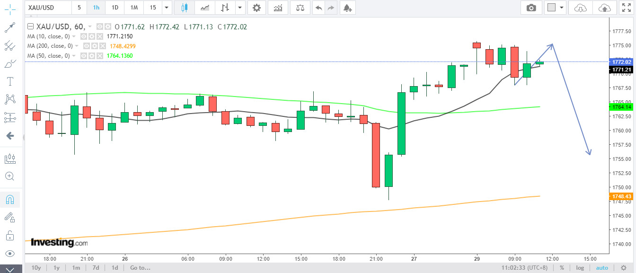This screenshot has width=644, height=273.
Task: Open the Indicators chart icon in toolbar
Action: click(x=279, y=8)
